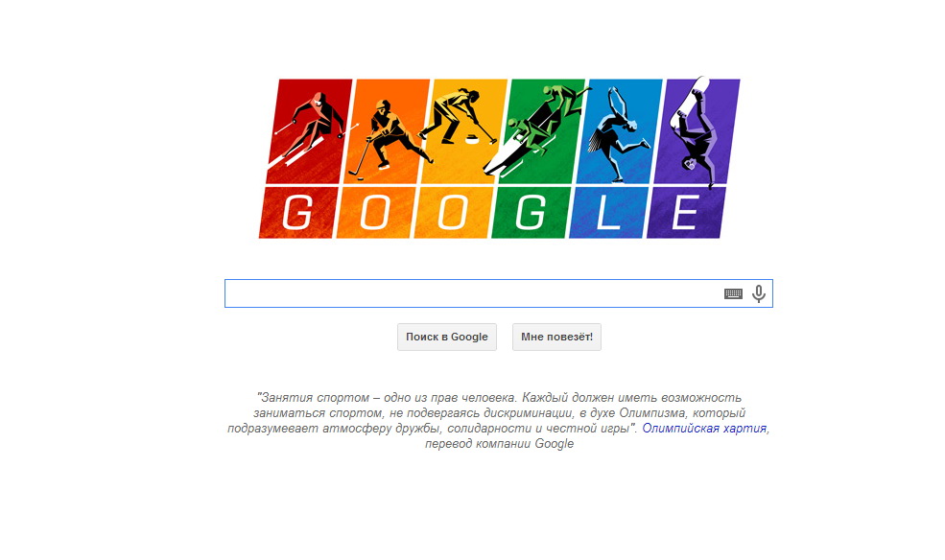Click the yellow letter O tile
The width and height of the screenshot is (945, 560).
[453, 213]
